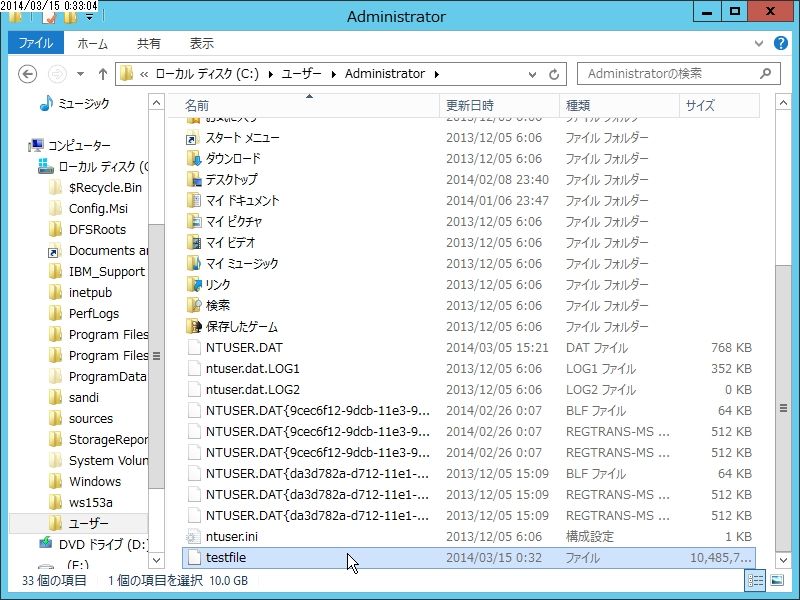Select コンピューター in navigation pane
The width and height of the screenshot is (800, 600).
point(79,145)
